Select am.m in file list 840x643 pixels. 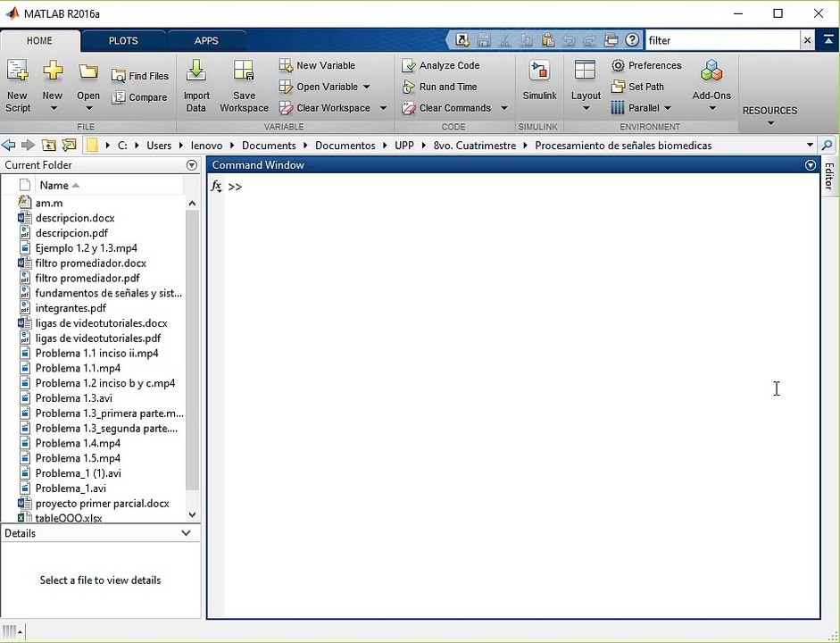click(x=49, y=203)
